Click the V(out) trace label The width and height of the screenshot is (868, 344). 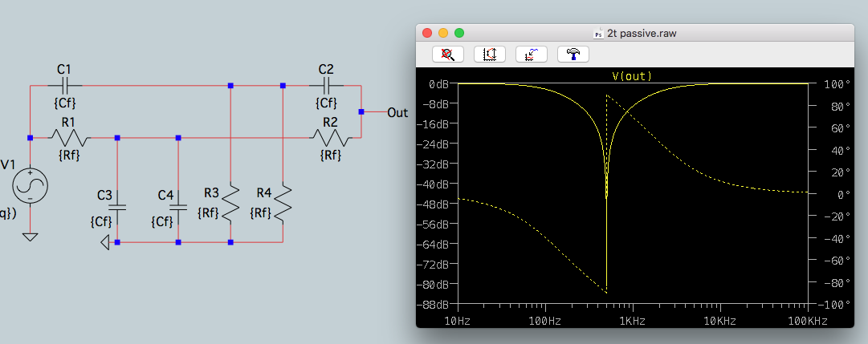click(632, 76)
